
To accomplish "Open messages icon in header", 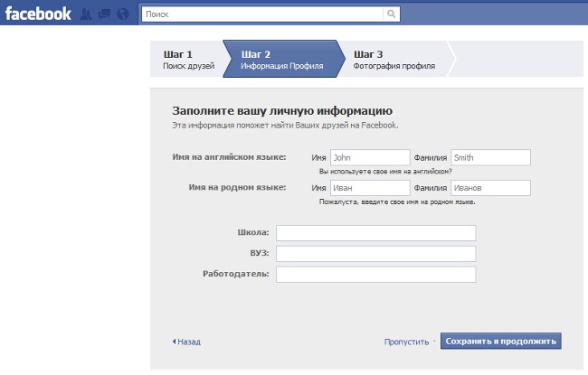I will click(104, 14).
